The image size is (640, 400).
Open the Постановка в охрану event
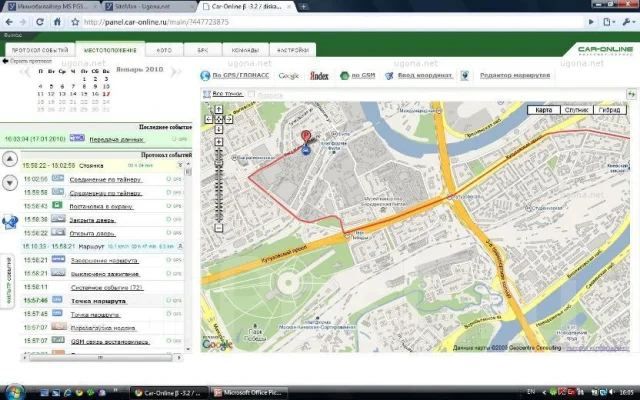(101, 207)
